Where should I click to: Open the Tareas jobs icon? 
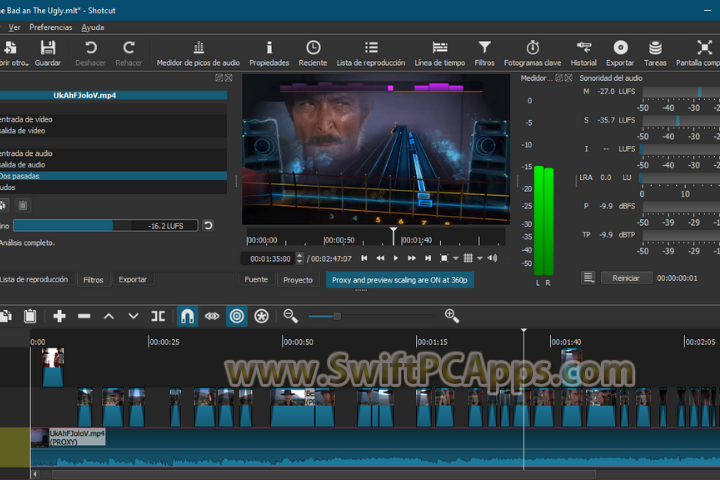(655, 48)
